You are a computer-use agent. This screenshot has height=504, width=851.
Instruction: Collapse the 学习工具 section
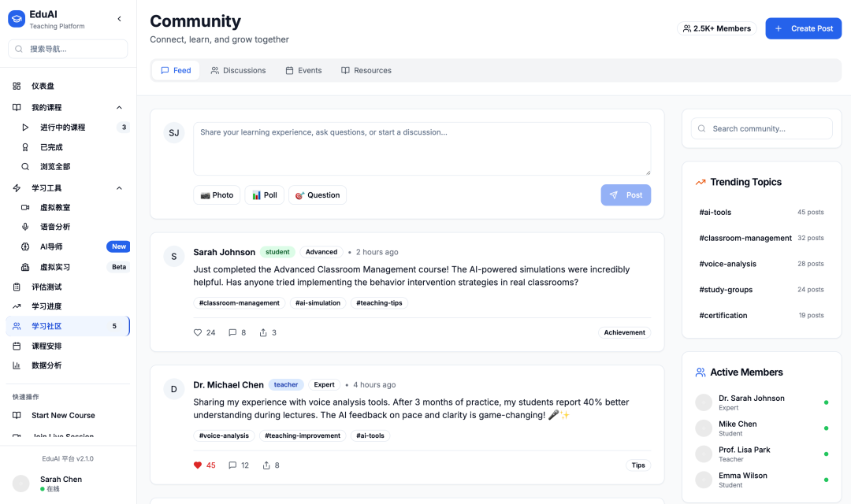click(x=119, y=188)
